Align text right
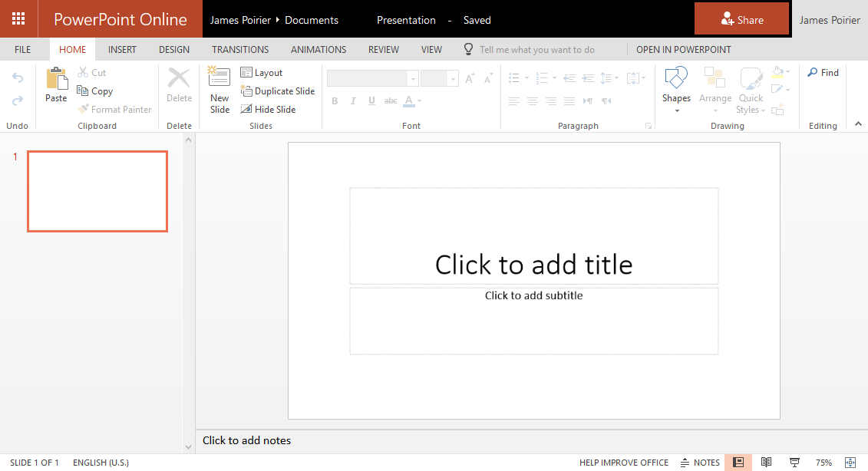This screenshot has height=471, width=868. pyautogui.click(x=551, y=100)
